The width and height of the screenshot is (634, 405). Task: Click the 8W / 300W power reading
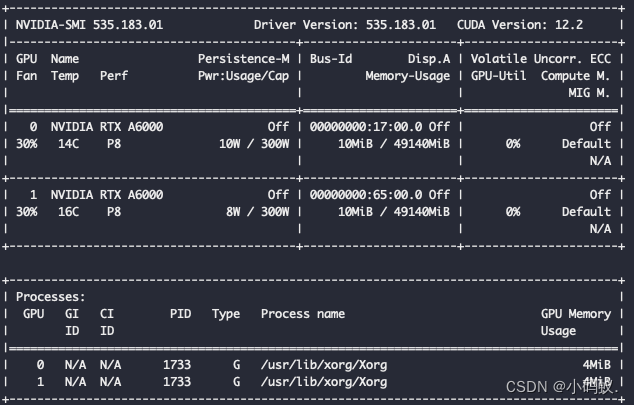tap(258, 212)
